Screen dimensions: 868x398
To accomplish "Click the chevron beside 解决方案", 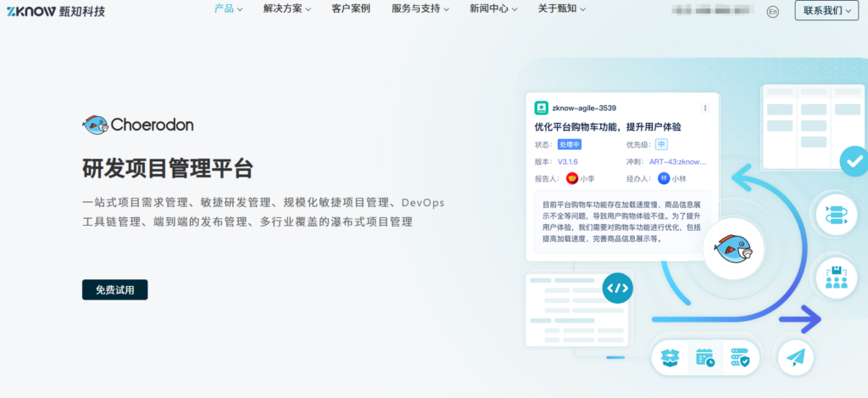I will tap(308, 9).
